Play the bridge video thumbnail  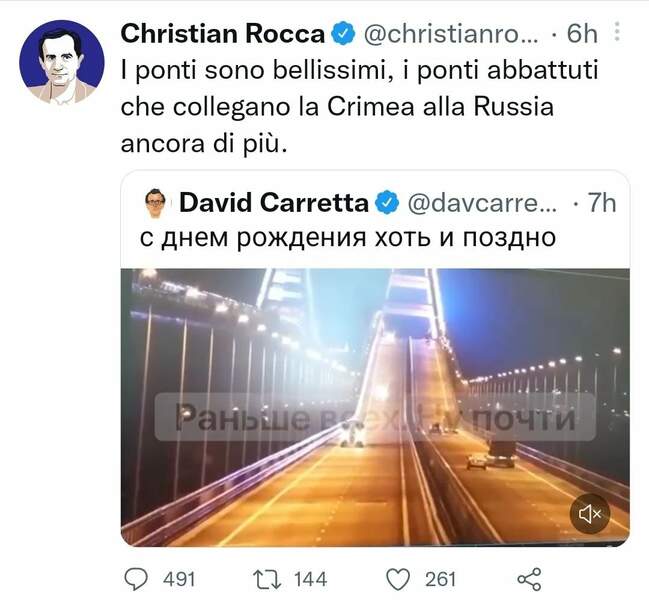[x=375, y=405]
